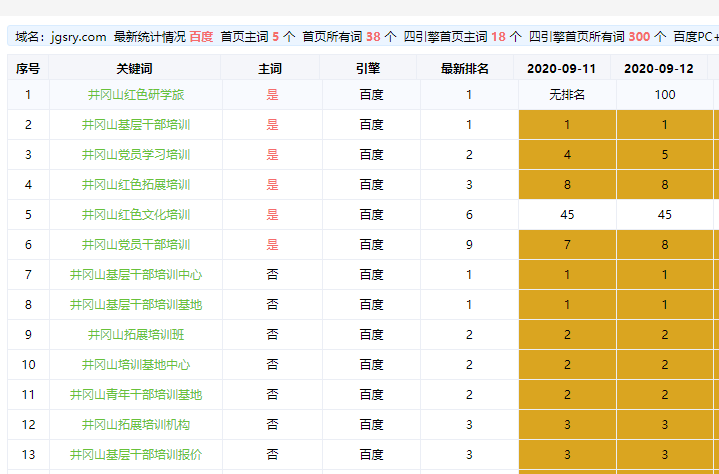Screen dimensions: 719x474
Task: Click the 2020-09-11 column header
Action: point(561,69)
